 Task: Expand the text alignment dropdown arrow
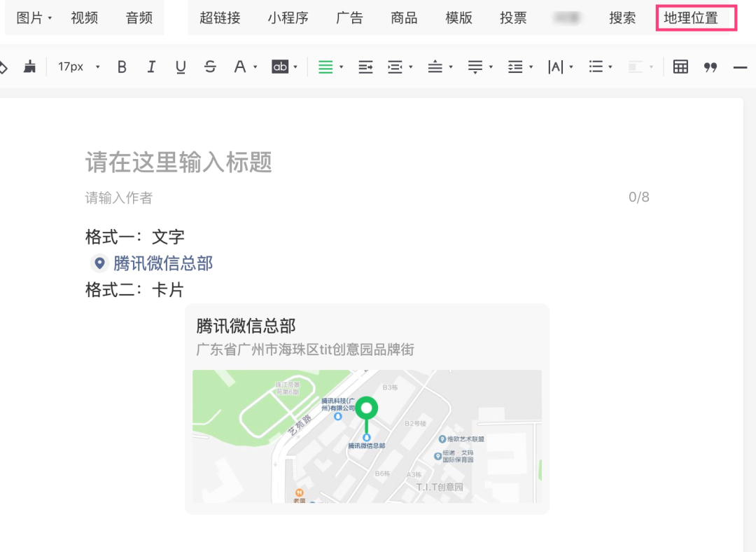click(x=342, y=67)
